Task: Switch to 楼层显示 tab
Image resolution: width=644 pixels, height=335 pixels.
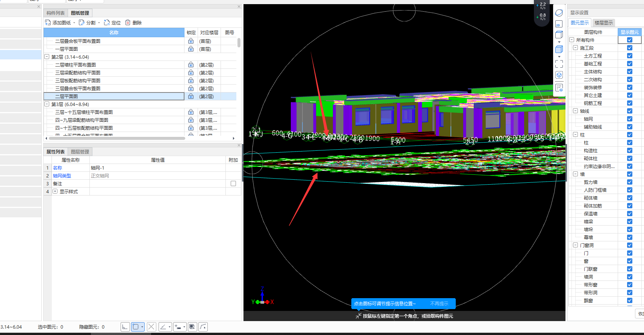Action: tap(604, 23)
